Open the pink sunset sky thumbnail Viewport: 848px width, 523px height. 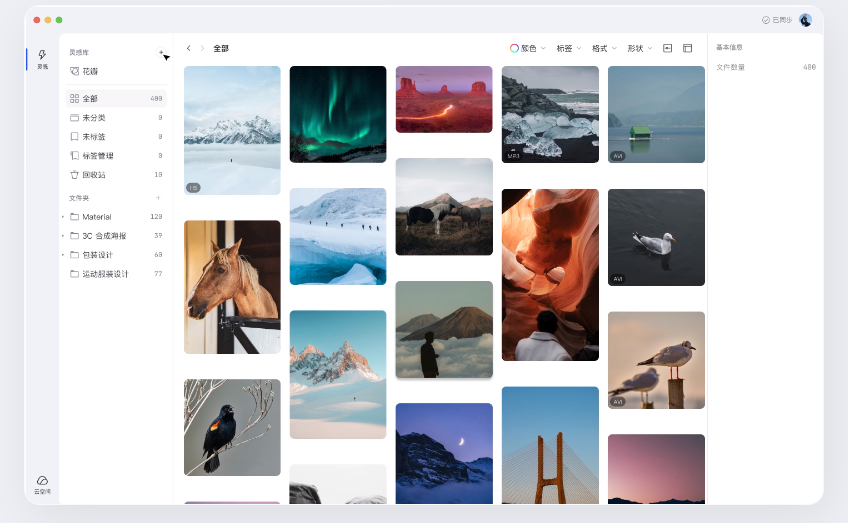tap(656, 469)
